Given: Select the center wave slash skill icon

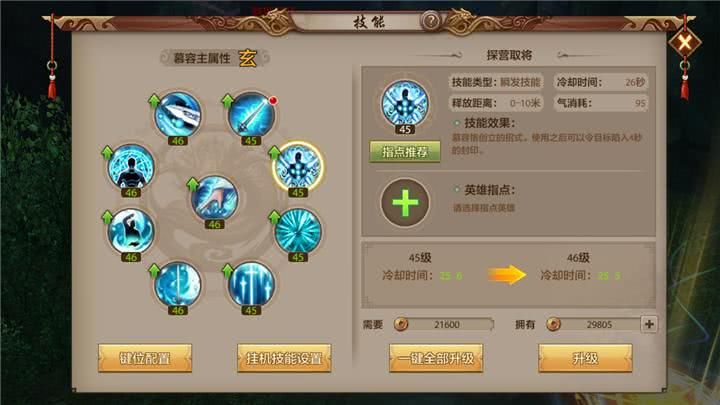Looking at the screenshot, I should point(214,198).
